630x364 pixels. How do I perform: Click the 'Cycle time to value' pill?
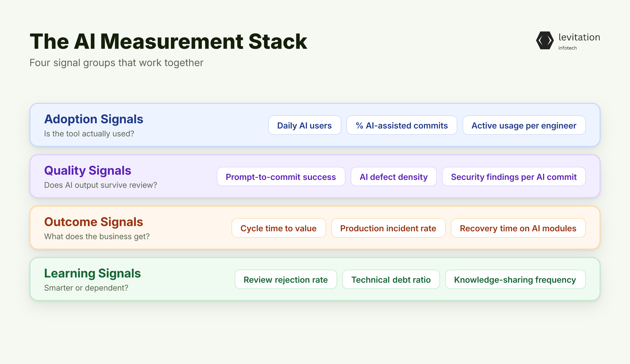[x=279, y=228]
